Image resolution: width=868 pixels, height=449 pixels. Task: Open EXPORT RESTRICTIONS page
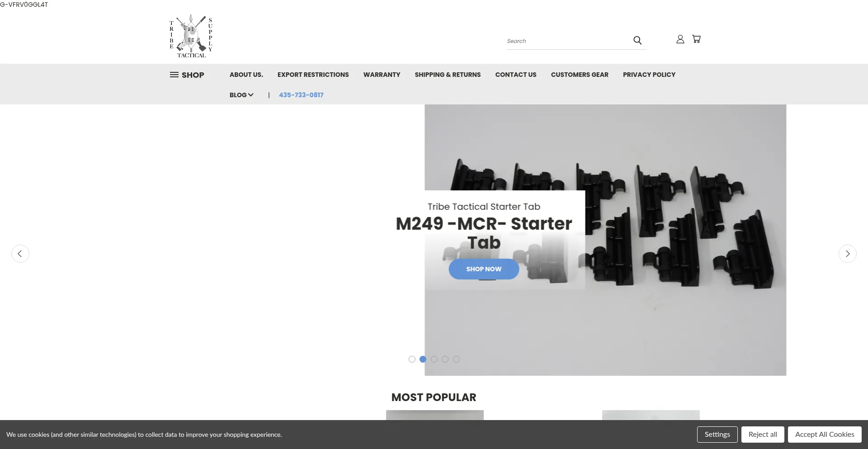[x=313, y=75]
